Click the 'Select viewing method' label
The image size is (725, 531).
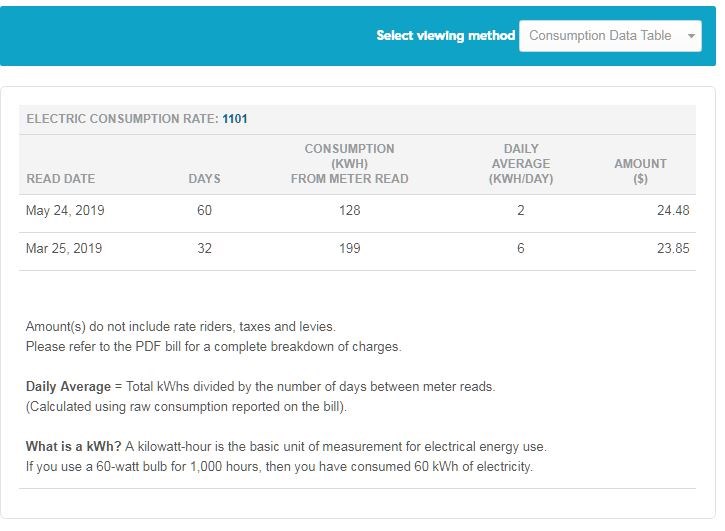(x=445, y=35)
